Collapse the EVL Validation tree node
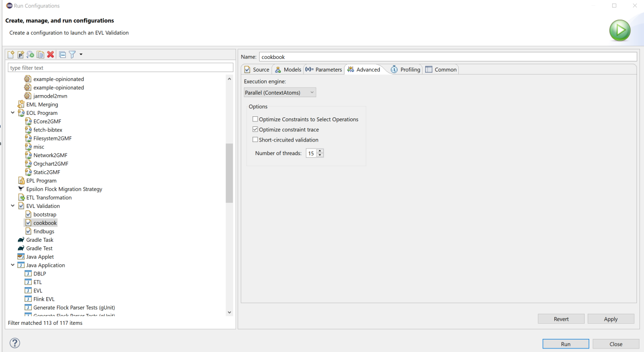The width and height of the screenshot is (644, 352). [13, 206]
